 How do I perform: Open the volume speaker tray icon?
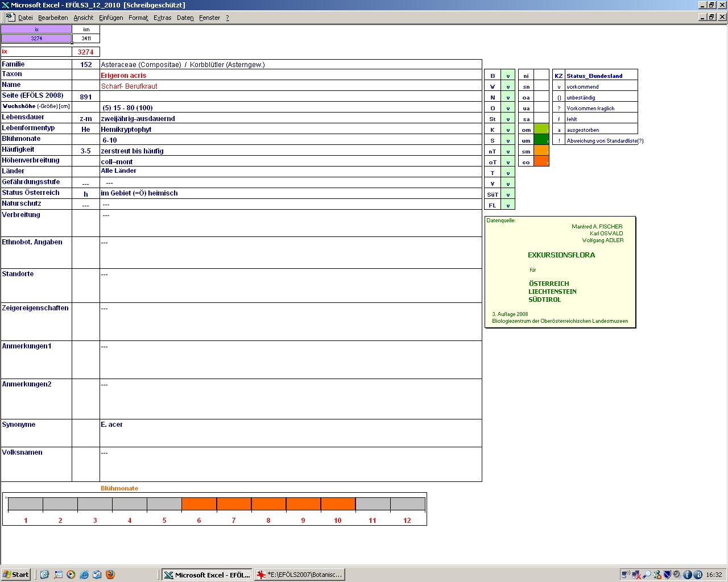tap(677, 575)
